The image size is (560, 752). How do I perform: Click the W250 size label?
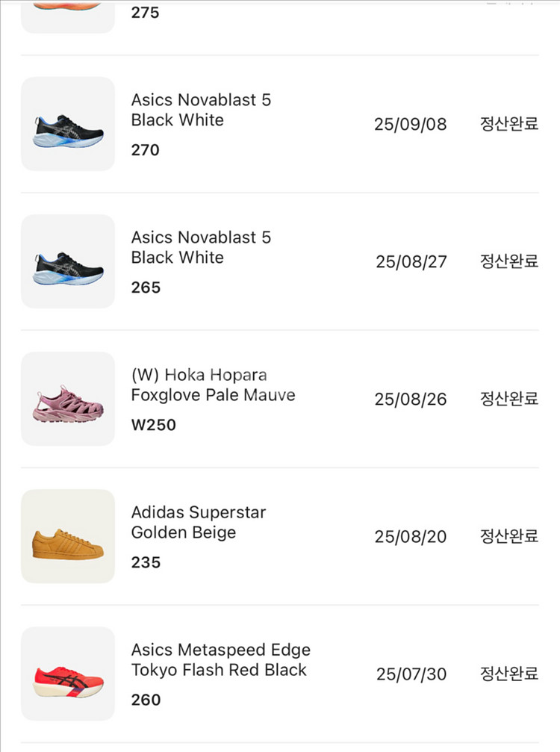point(153,425)
